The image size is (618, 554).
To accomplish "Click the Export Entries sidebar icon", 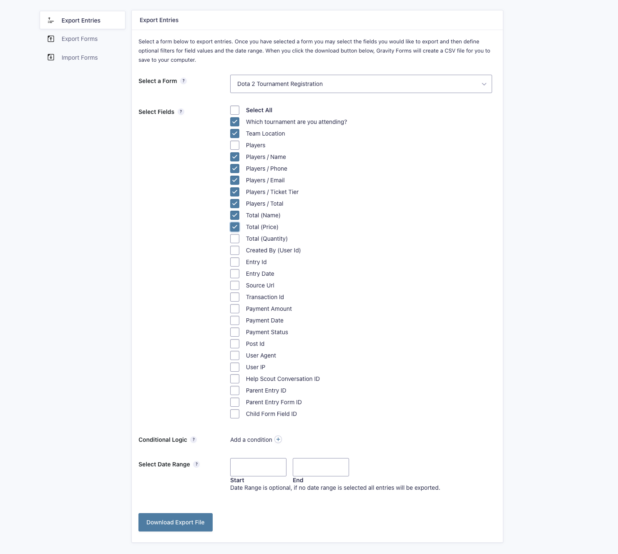I will (x=50, y=20).
